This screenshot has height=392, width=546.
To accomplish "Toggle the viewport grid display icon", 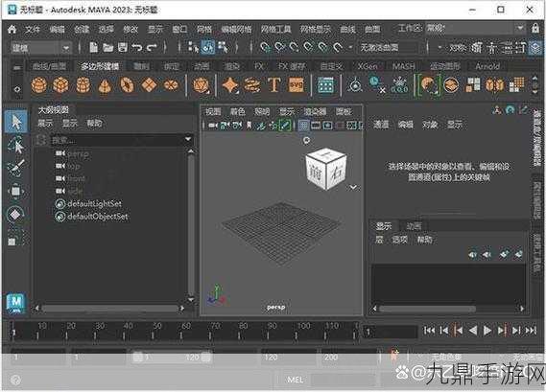I will coord(303,126).
